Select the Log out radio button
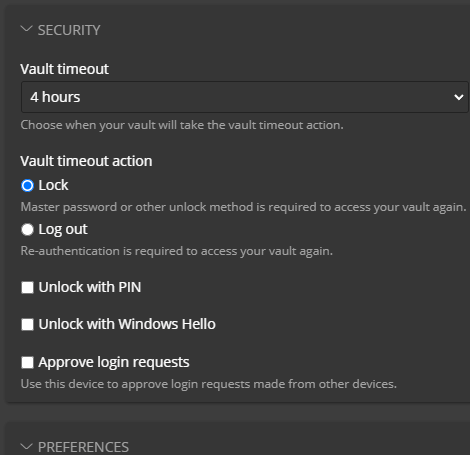 click(27, 229)
